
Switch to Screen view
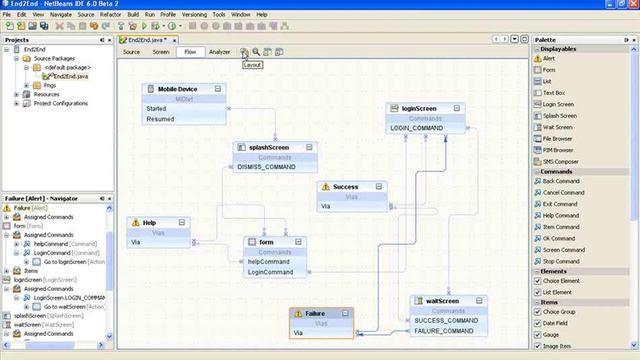coord(161,52)
